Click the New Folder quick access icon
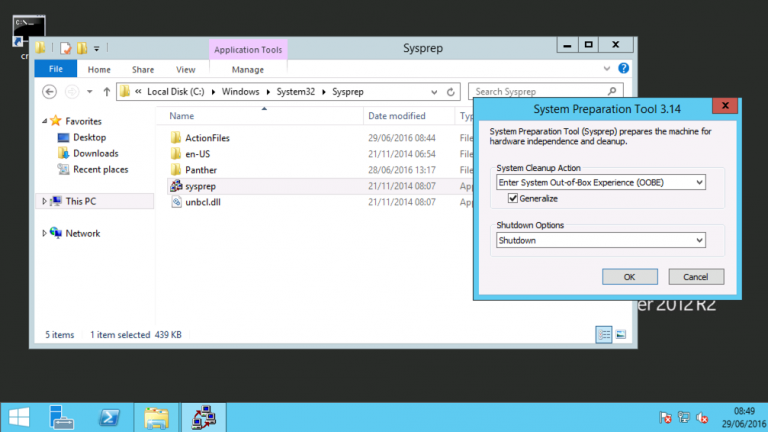This screenshot has width=768, height=432. coord(82,48)
